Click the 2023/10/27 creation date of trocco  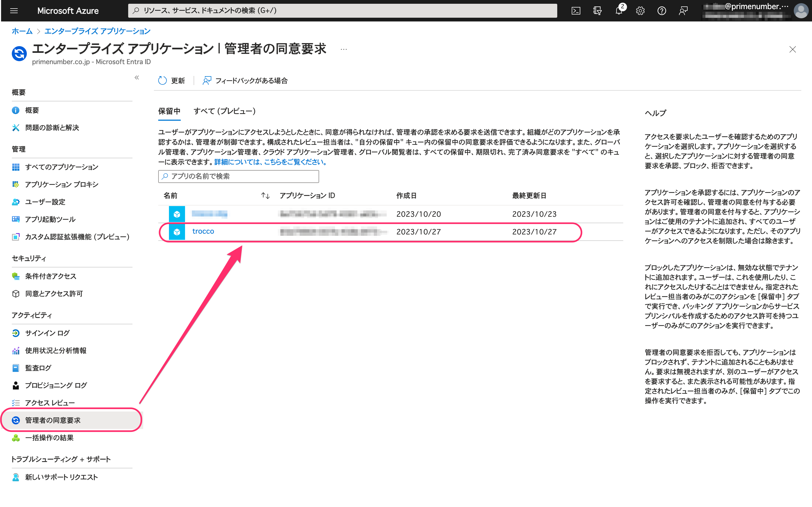pyautogui.click(x=418, y=232)
